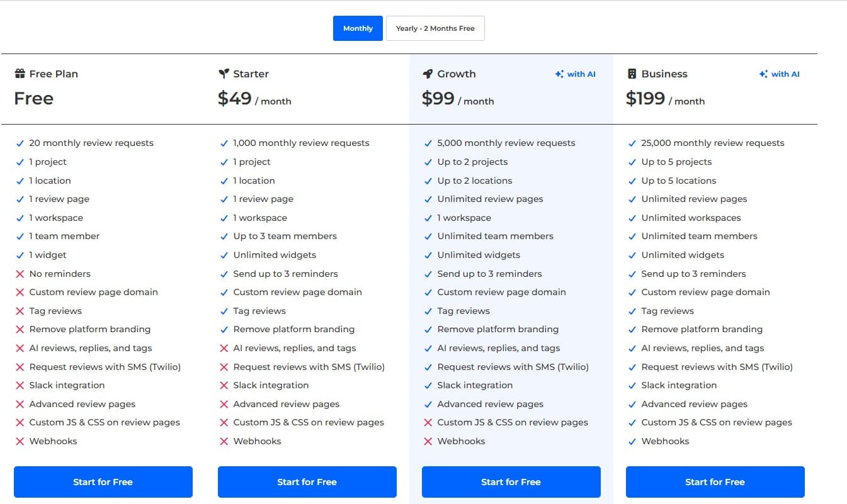Select Yearly - 2 Months Free billing
This screenshot has height=504, width=847.
pos(435,28)
